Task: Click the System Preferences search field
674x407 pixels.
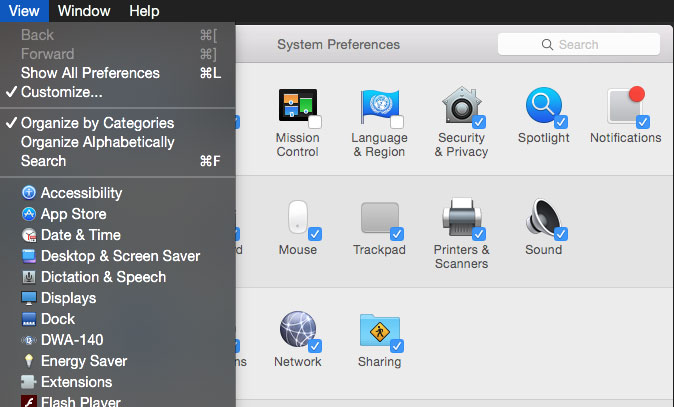Action: click(579, 44)
